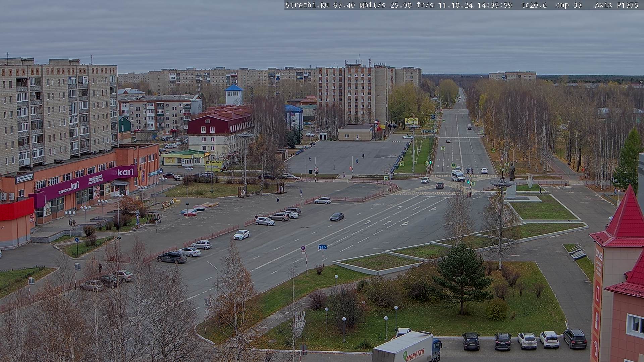
Task: Select the tc20.6 temperature readout
Action: click(x=534, y=5)
